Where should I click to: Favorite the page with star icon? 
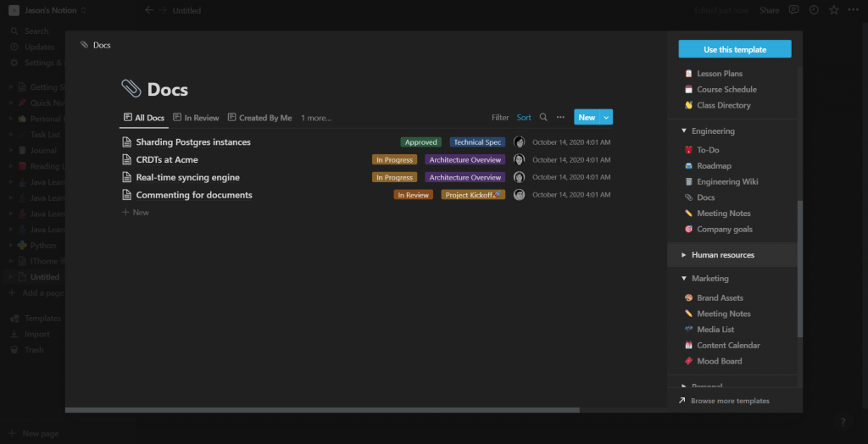coord(834,10)
